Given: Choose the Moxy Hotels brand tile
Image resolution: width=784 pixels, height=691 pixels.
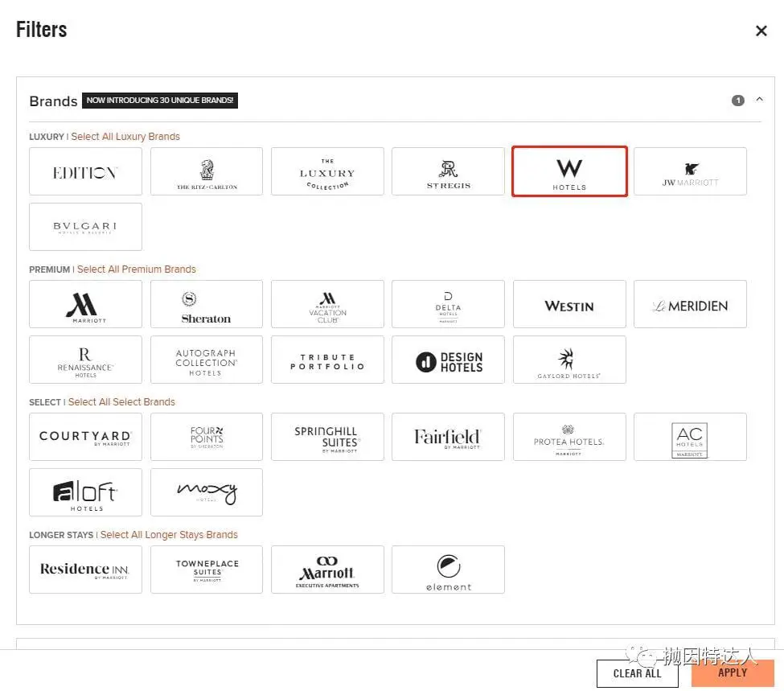Looking at the screenshot, I should click(207, 492).
